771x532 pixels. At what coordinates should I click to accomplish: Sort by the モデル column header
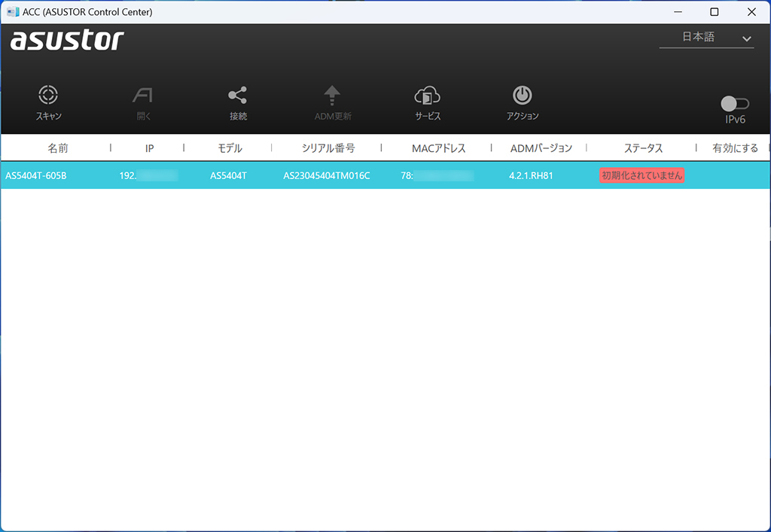[x=230, y=147]
